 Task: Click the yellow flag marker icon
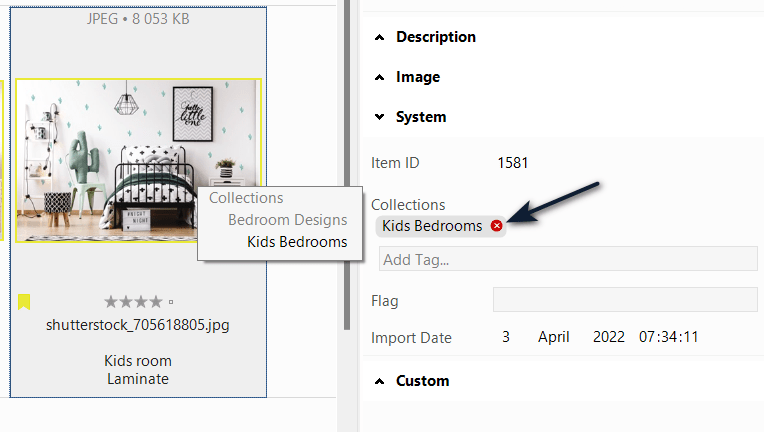(x=24, y=301)
